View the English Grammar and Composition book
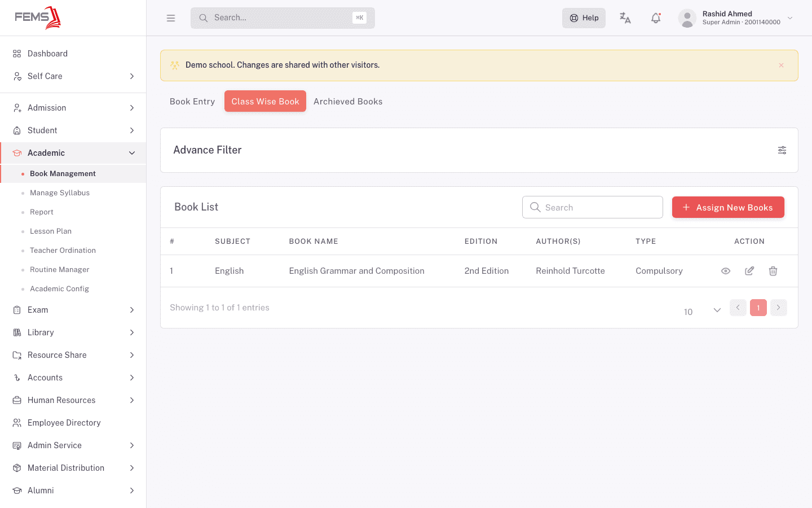The image size is (812, 508). (726, 271)
